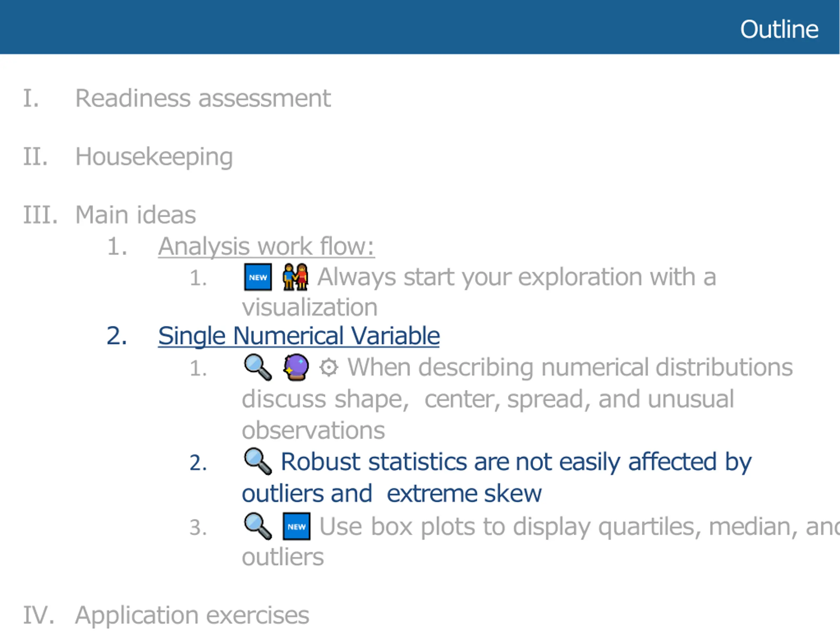Click the crystal ball emoji
The width and height of the screenshot is (840, 631).
[296, 367]
